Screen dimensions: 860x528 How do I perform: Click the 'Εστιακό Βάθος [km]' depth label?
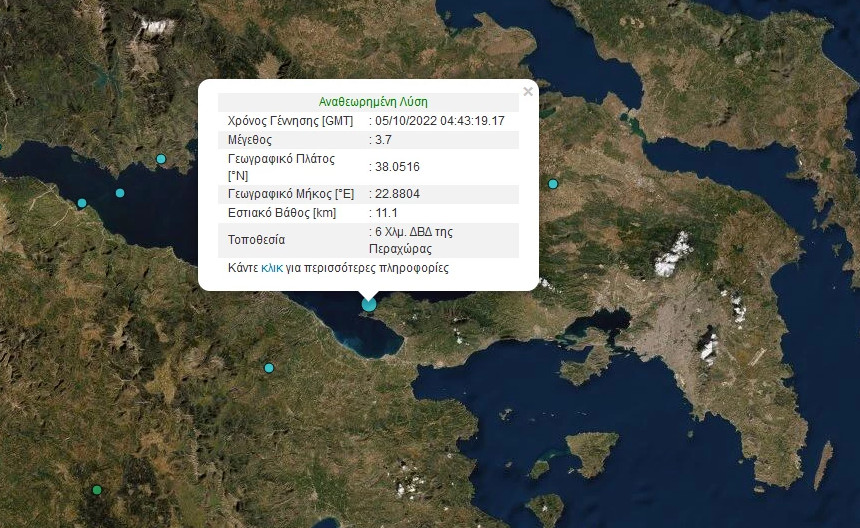(282, 213)
